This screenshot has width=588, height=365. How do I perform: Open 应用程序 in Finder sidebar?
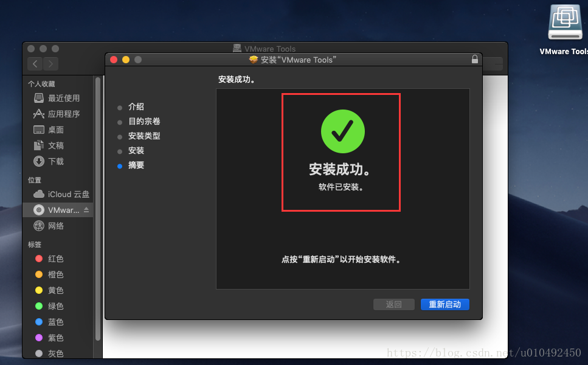point(57,114)
